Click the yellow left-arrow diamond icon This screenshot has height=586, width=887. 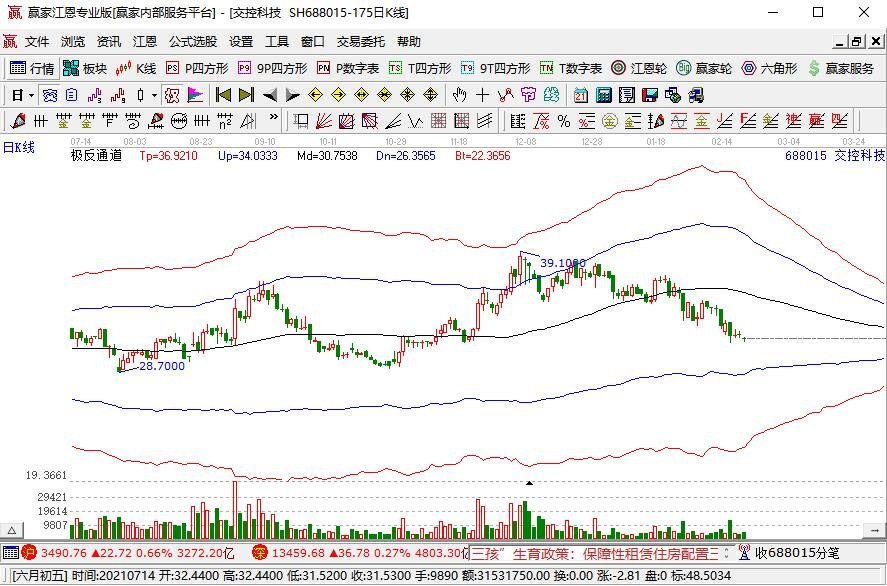click(315, 95)
